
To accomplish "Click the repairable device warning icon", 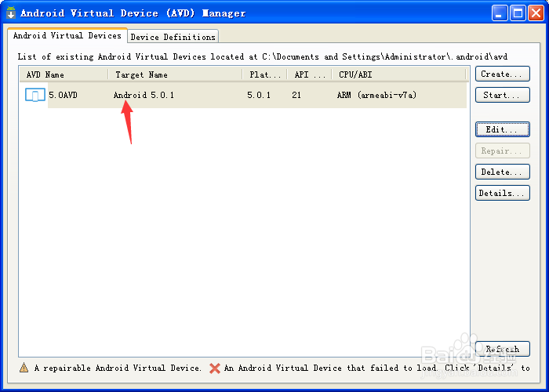I will [24, 368].
